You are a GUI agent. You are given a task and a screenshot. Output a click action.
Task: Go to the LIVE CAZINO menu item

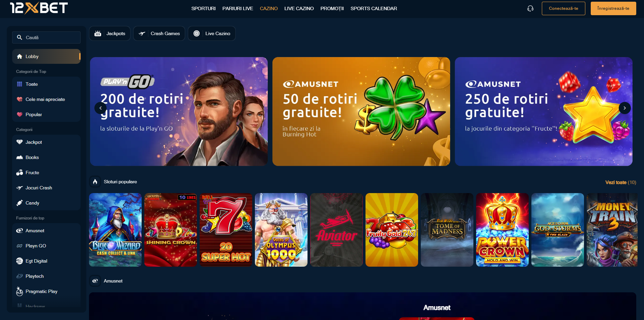click(299, 8)
